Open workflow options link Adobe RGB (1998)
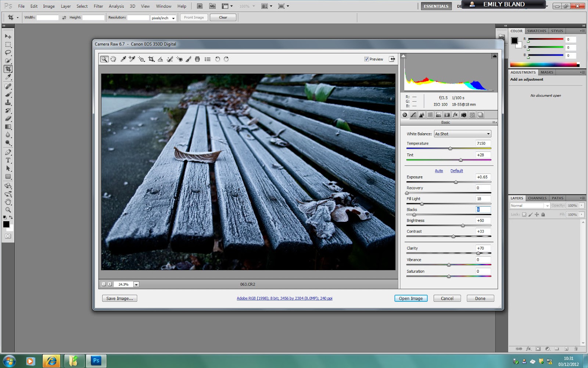The image size is (588, 368). pyautogui.click(x=284, y=298)
